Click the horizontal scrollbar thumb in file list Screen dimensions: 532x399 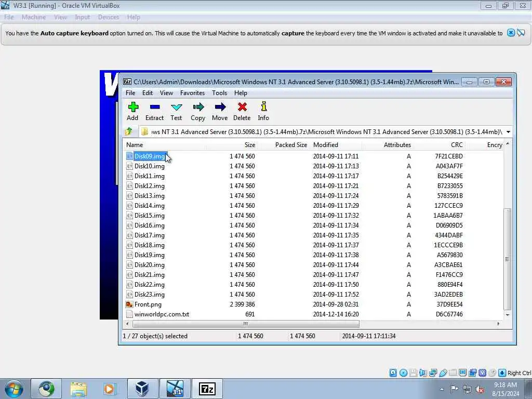(x=246, y=324)
